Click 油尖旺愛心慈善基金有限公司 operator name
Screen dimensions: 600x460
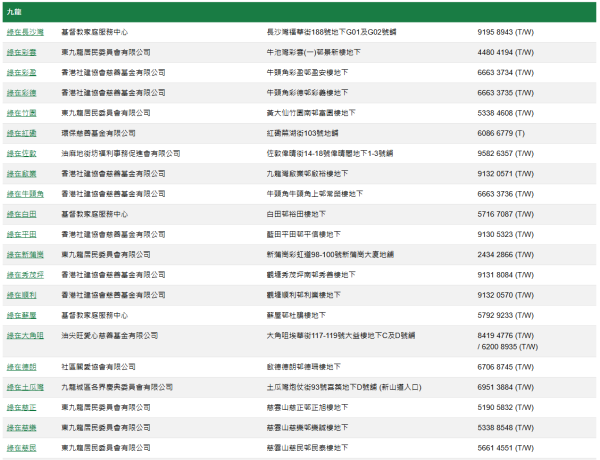click(109, 336)
